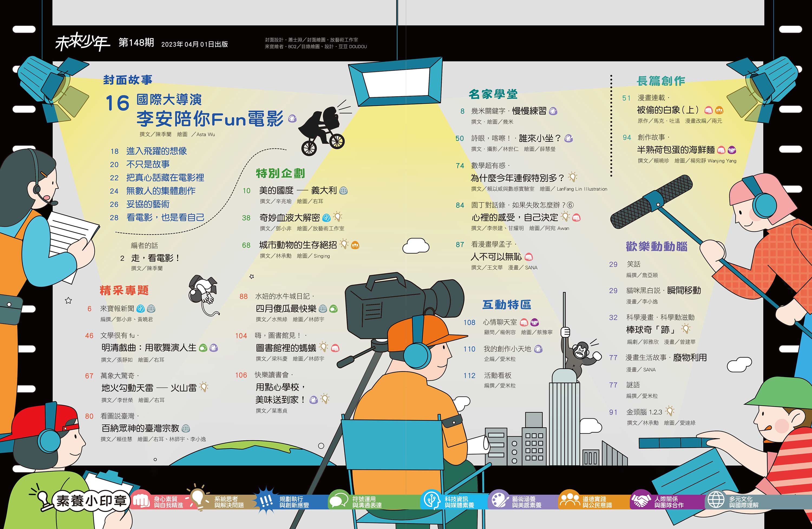Click the issue number 第148期
Image resolution: width=812 pixels, height=529 pixels.
tap(136, 42)
